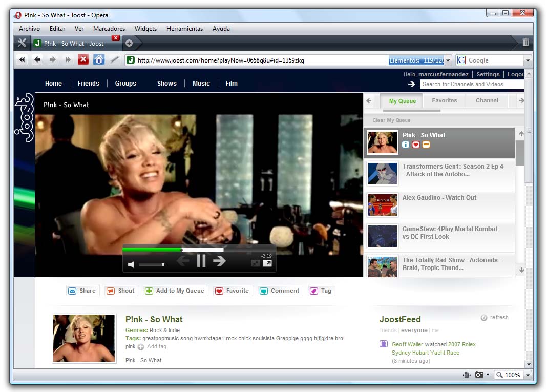The height and width of the screenshot is (392, 547).
Task: Open the zoom 100% dropdown
Action: point(528,375)
